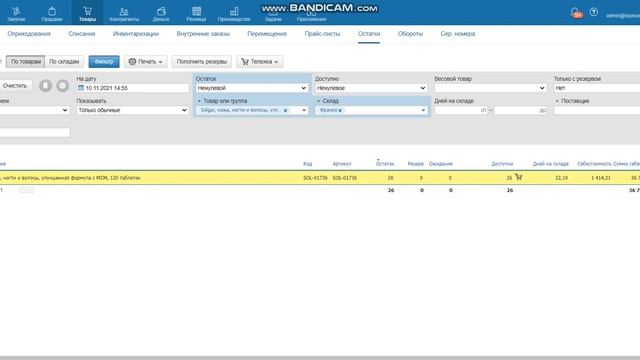Open the Показывать dropdown
Viewport: 640px width, 360px height.
click(132, 110)
